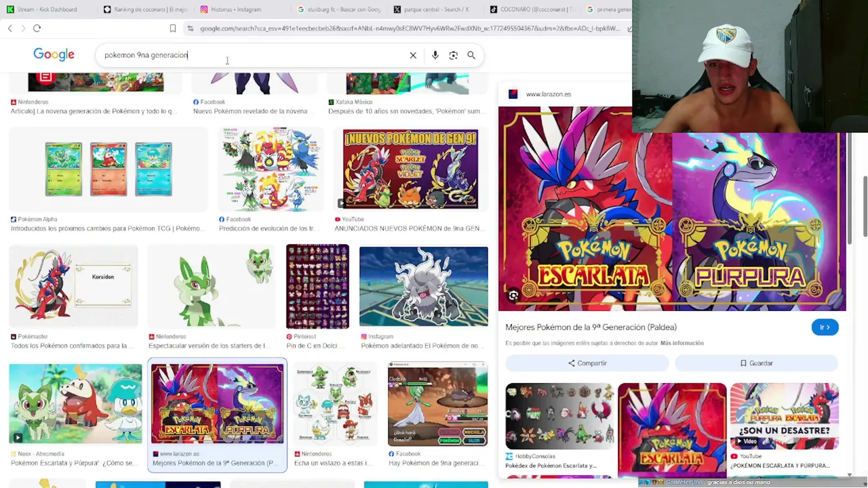Open www.larazon.es link in preview header
The height and width of the screenshot is (488, 868).
pos(549,94)
